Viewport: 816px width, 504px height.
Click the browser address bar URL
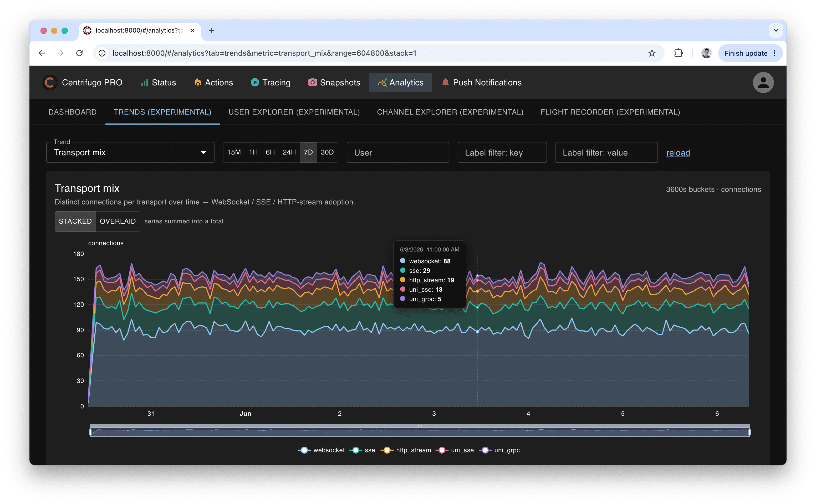click(x=264, y=53)
